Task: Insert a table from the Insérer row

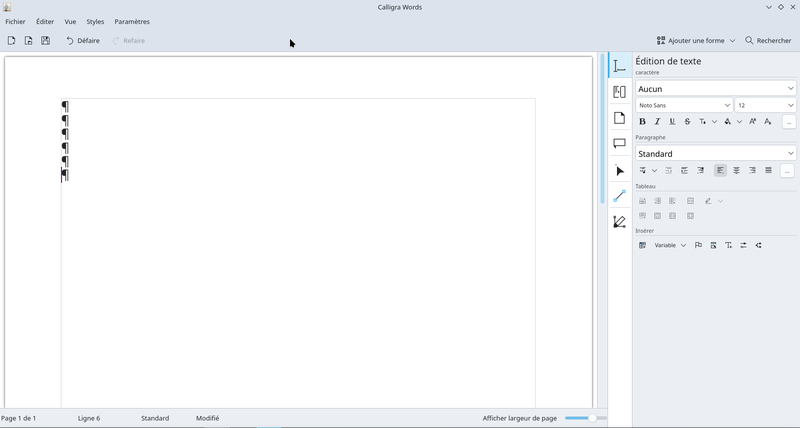Action: (x=642, y=245)
